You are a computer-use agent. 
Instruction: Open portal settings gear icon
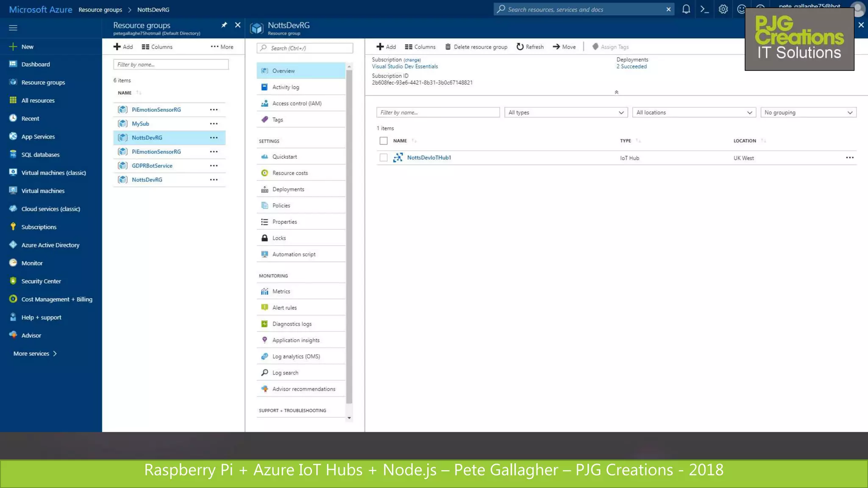click(x=723, y=9)
